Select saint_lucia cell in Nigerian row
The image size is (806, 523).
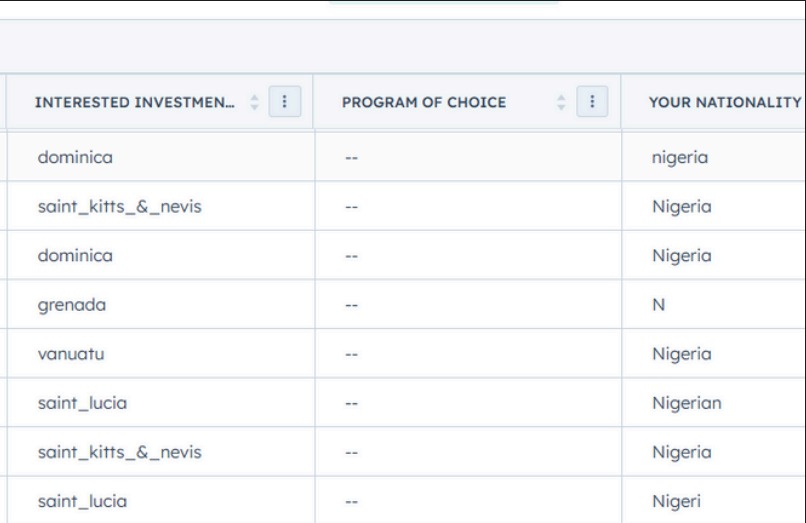pyautogui.click(x=161, y=403)
